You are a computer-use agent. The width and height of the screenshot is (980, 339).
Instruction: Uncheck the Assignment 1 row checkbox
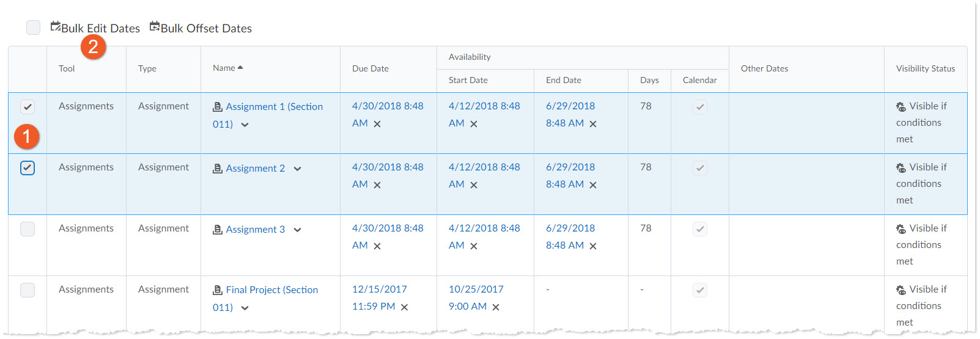pyautogui.click(x=28, y=107)
